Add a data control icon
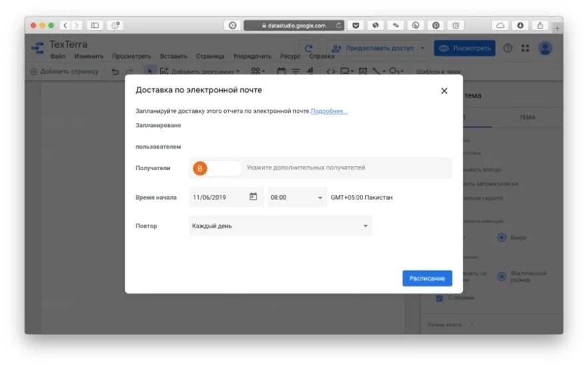 [310, 71]
